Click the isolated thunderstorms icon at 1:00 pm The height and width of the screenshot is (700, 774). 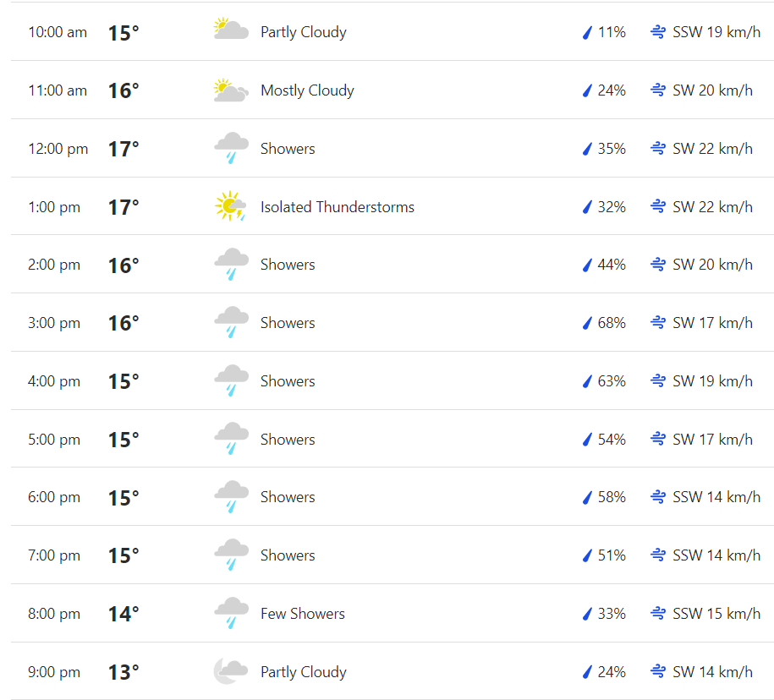[x=230, y=206]
